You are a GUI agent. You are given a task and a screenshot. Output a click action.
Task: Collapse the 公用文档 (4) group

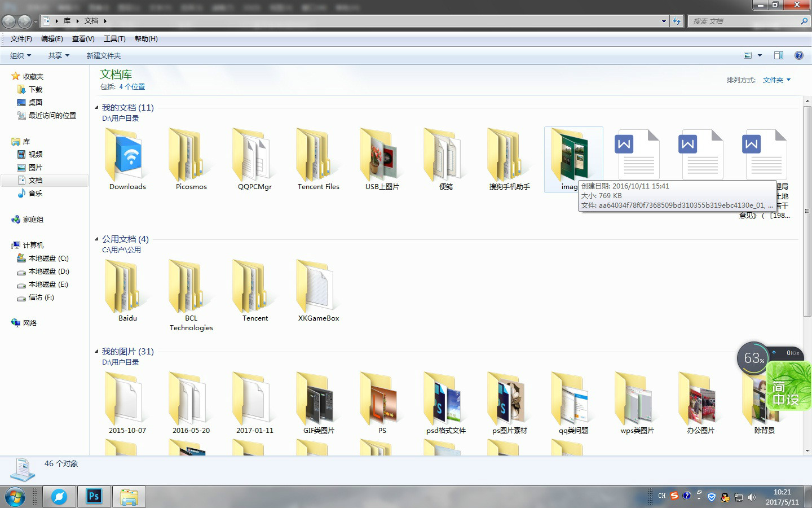(x=96, y=239)
